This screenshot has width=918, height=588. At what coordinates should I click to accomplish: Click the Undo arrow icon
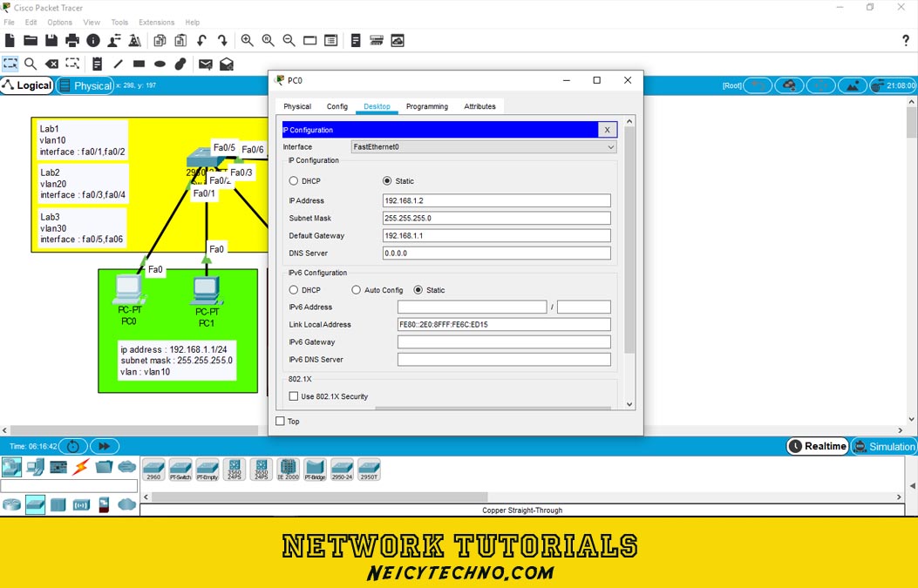tap(201, 40)
